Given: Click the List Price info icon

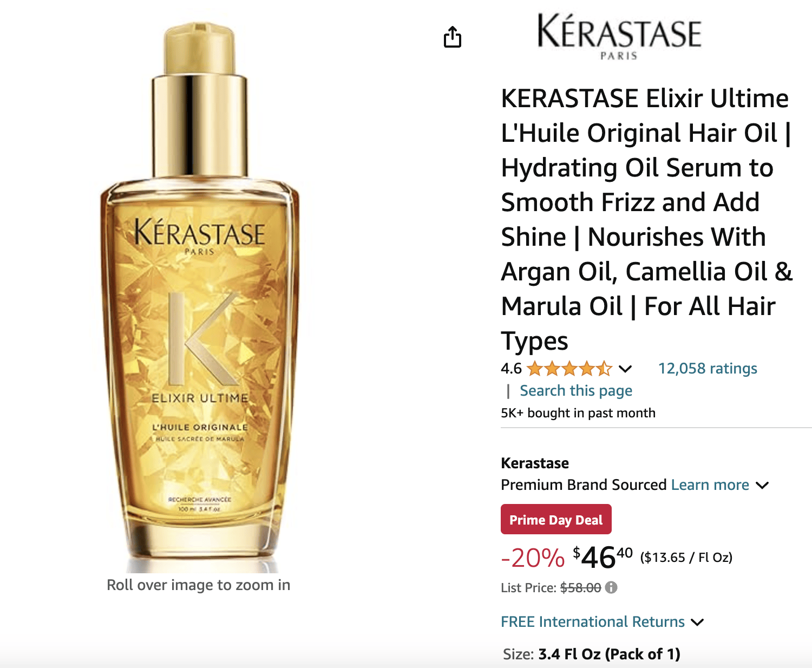Looking at the screenshot, I should coord(611,587).
